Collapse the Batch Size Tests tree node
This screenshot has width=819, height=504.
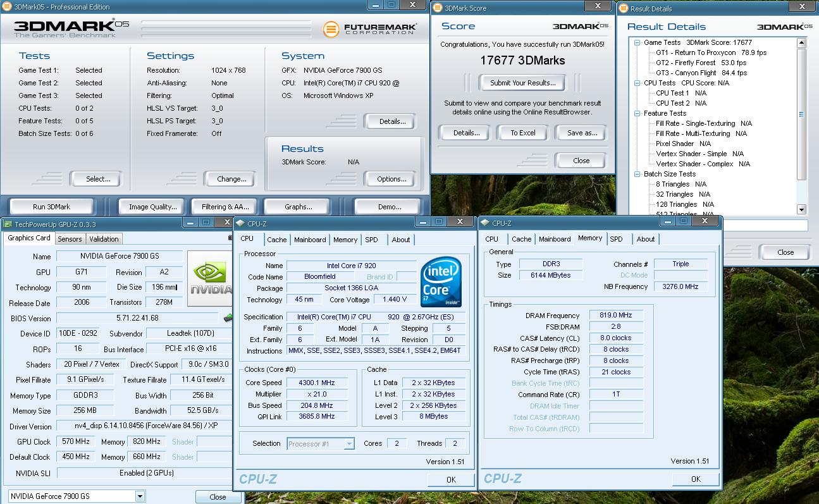click(637, 174)
